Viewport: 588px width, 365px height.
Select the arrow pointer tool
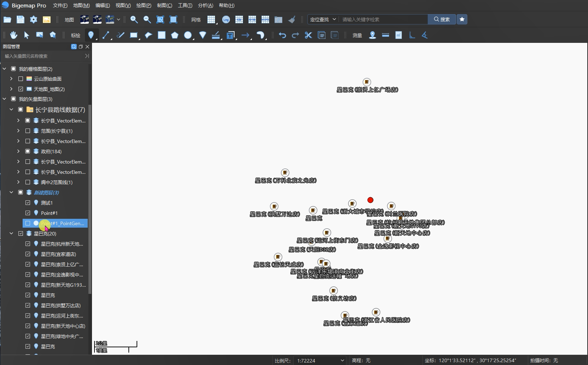(27, 35)
